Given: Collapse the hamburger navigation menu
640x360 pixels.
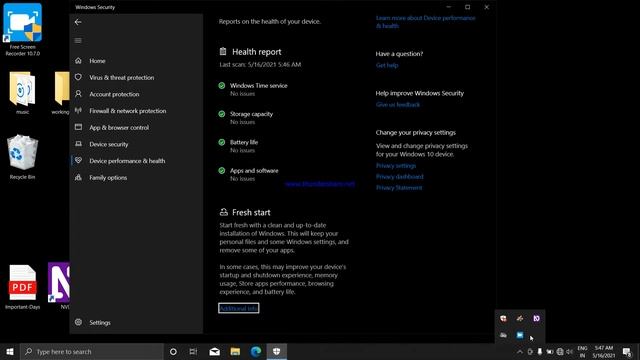Looking at the screenshot, I should click(78, 40).
